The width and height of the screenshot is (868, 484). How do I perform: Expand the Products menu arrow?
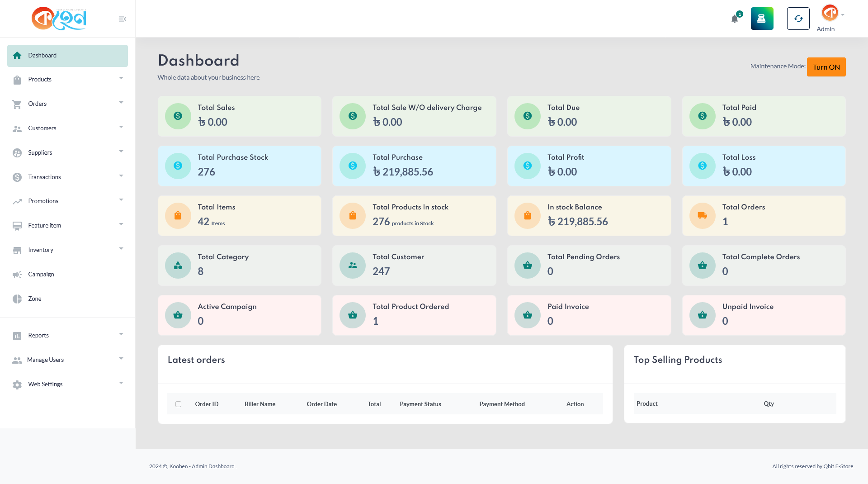coord(121,79)
